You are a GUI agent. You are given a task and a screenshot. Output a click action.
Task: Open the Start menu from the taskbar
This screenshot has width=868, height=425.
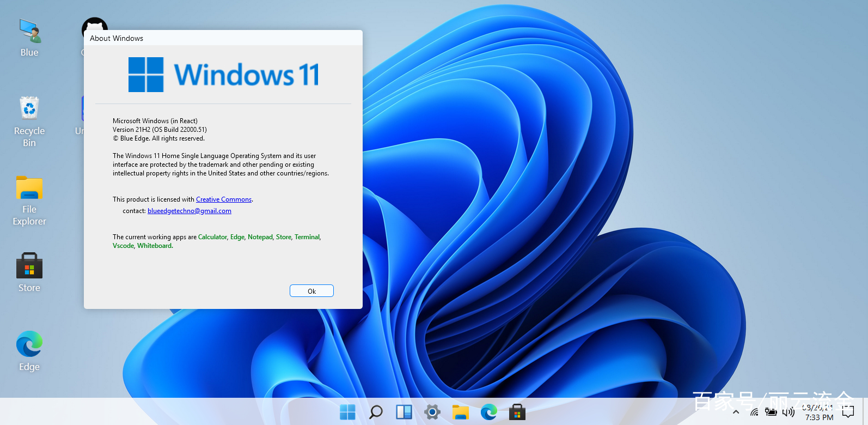[347, 412]
